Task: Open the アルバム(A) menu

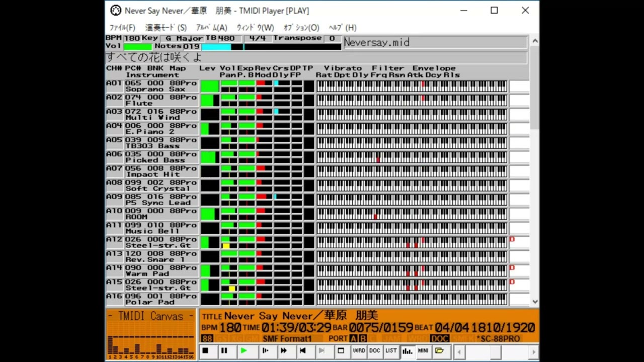Action: click(211, 28)
